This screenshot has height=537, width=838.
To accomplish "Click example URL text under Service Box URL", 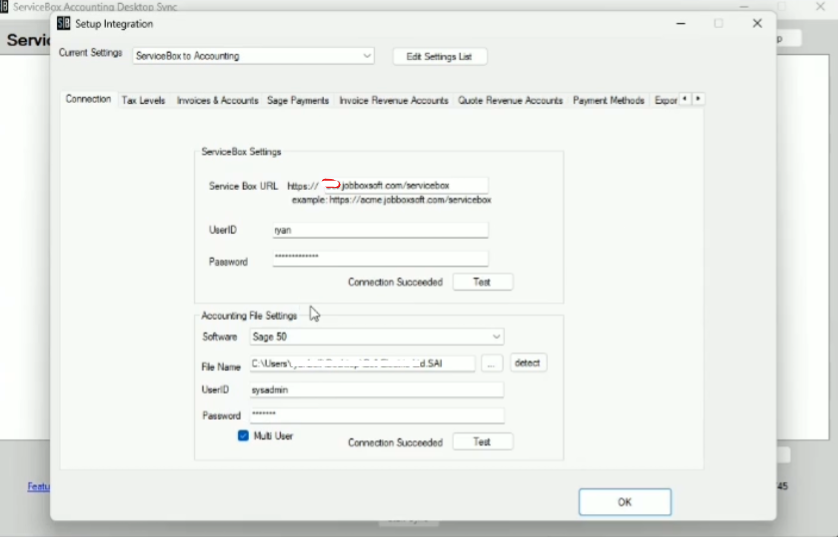I will click(391, 200).
